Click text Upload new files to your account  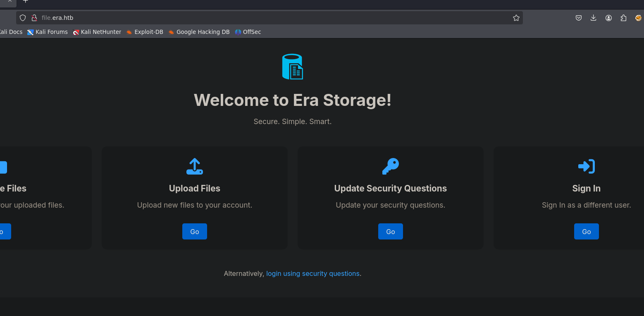pyautogui.click(x=195, y=205)
